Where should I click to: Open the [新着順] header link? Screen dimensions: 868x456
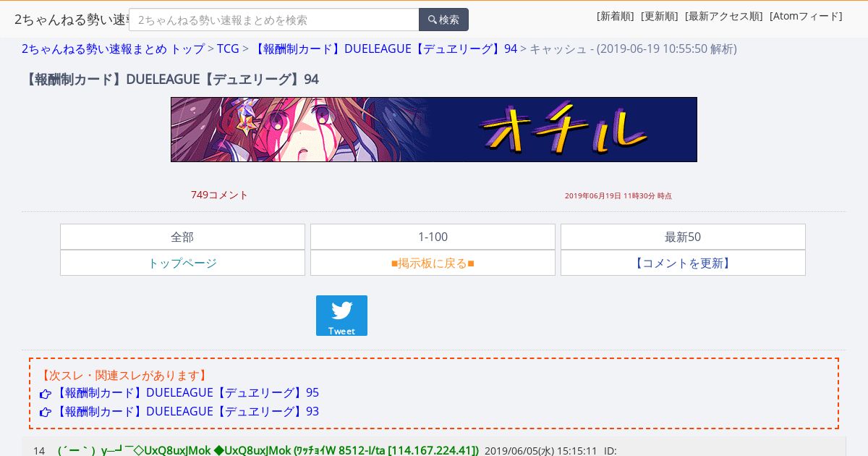pyautogui.click(x=616, y=16)
